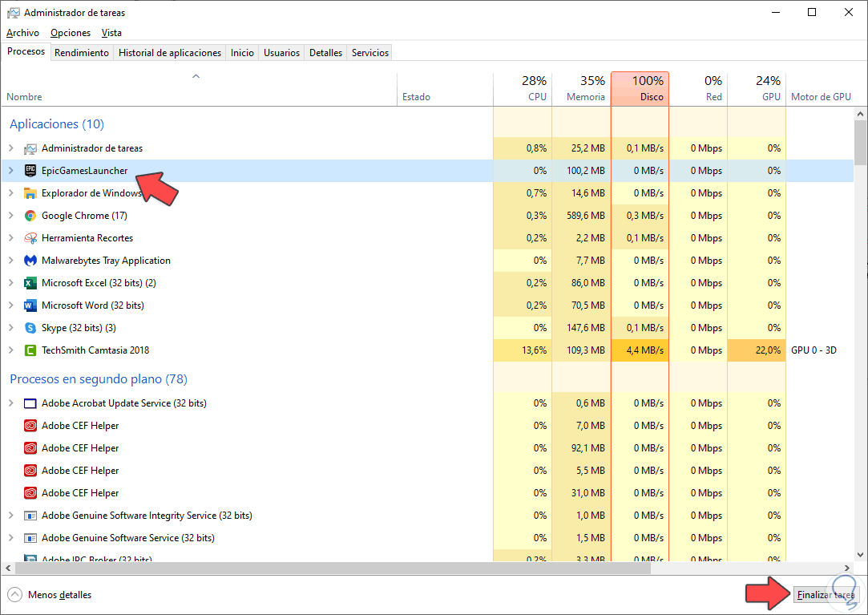Switch to the Rendimiento tab
Viewport: 868px width, 615px height.
(82, 53)
